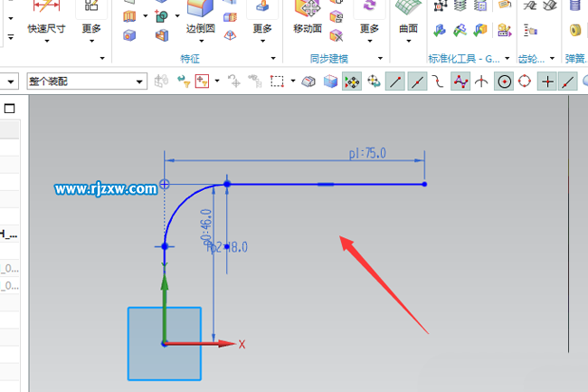Screen dimensions: 588x392
Task: Click the blue cube work-part icon
Action: tap(330, 81)
